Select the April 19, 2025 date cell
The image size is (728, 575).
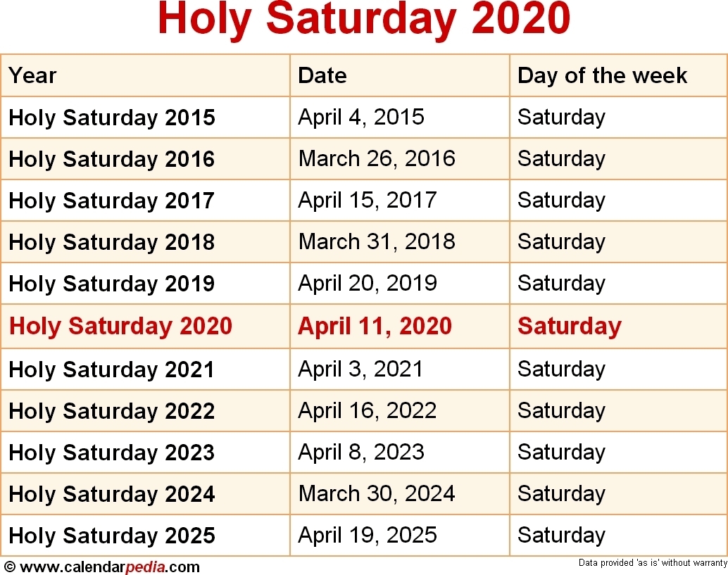(368, 535)
